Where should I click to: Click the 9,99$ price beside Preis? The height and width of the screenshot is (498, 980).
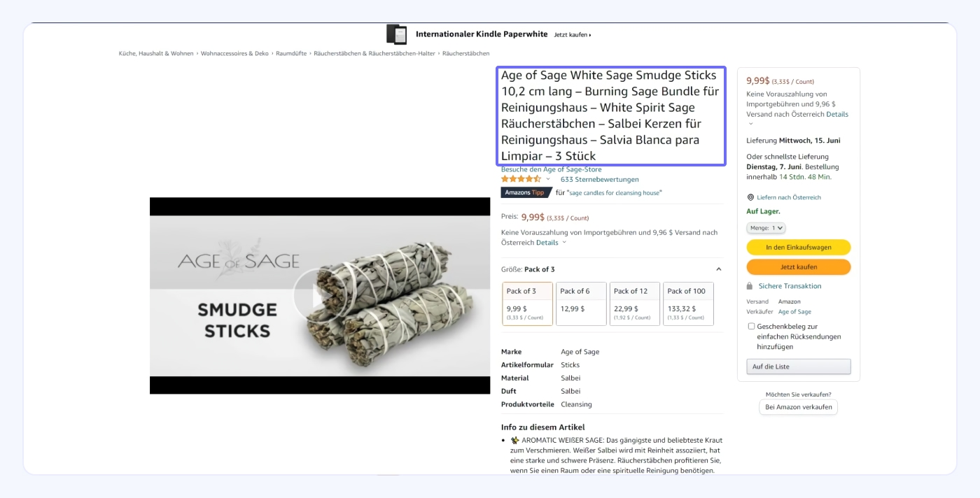pos(533,217)
